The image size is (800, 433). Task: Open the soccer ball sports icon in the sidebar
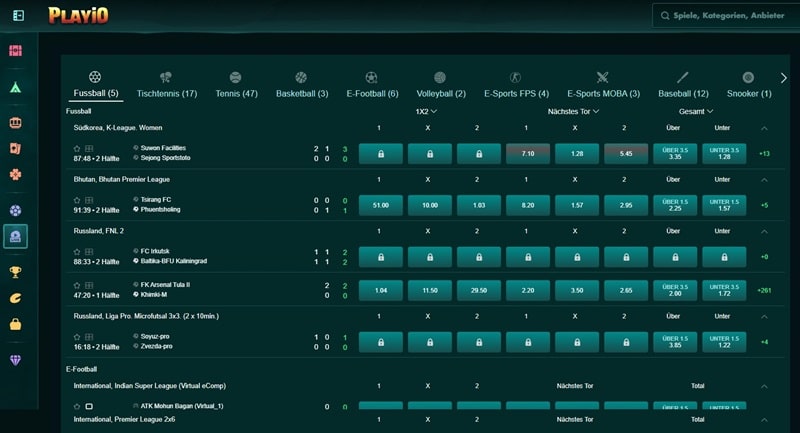[15, 210]
